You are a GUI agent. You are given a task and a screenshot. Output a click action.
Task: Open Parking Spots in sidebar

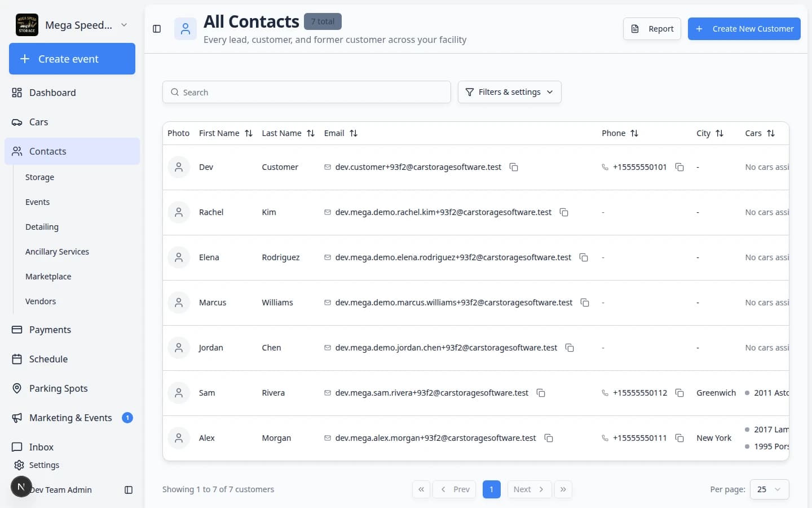pyautogui.click(x=72, y=388)
